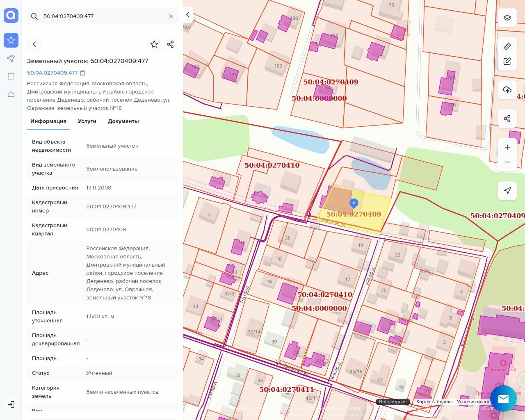The image size is (525, 420).
Task: Click the blue parcel marker pin
Action: [354, 203]
